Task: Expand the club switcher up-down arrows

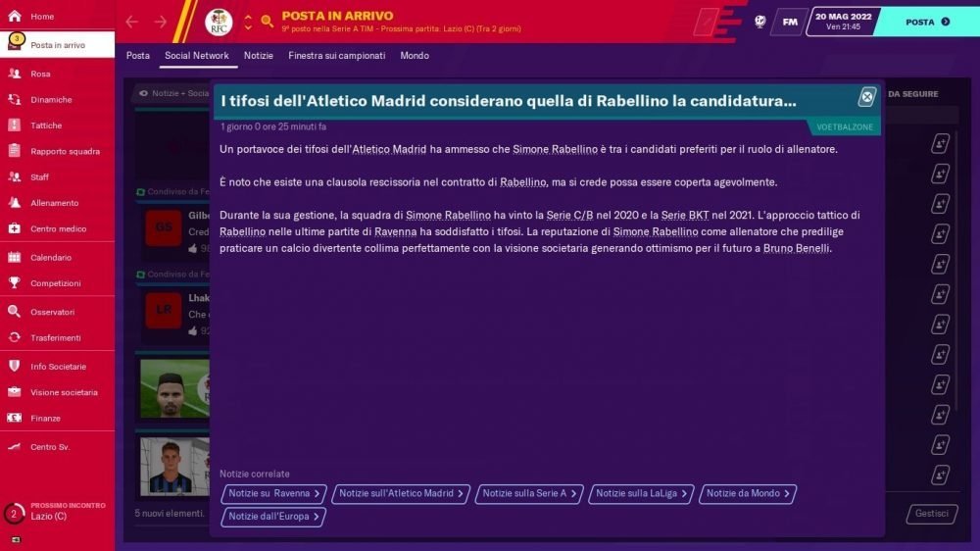Action: pos(248,23)
